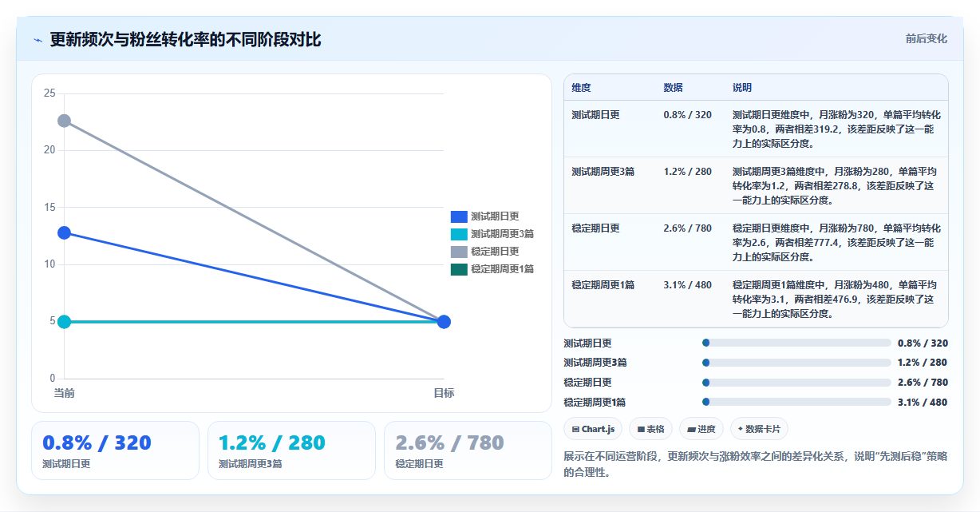Click the 测试期日更 progress bar

pos(796,343)
